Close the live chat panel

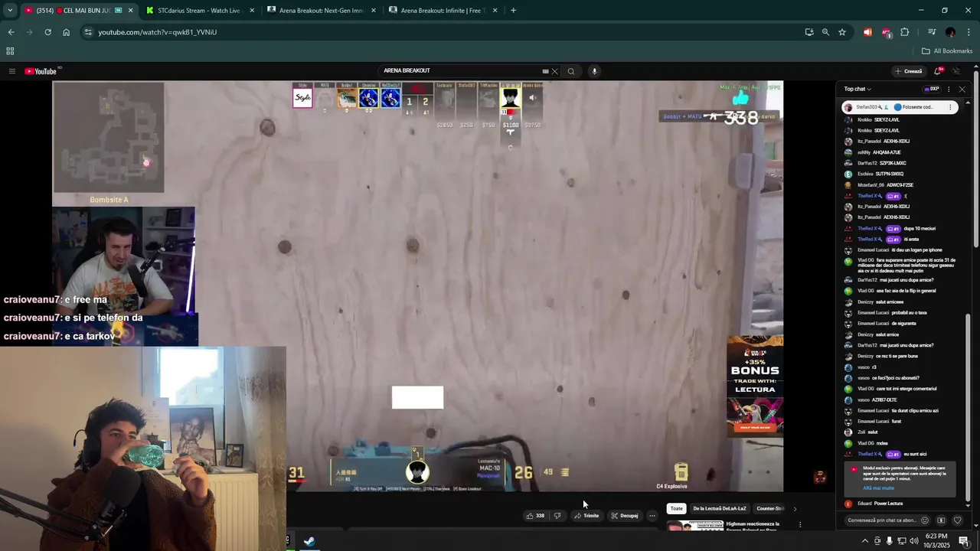coord(962,89)
